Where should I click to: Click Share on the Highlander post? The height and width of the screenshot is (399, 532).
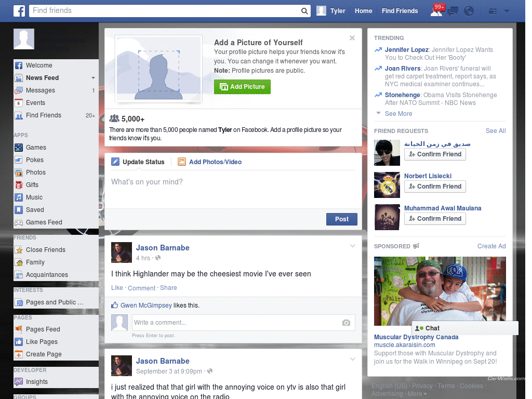tap(168, 288)
